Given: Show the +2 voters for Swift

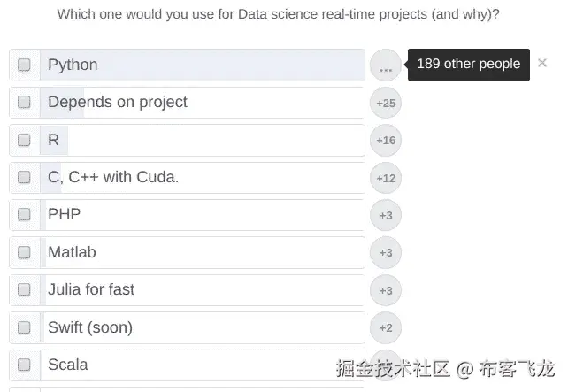Looking at the screenshot, I should [x=386, y=327].
